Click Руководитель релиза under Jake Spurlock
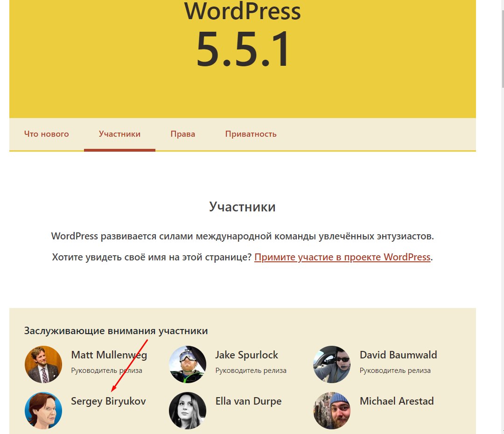This screenshot has height=434, width=504. coord(251,371)
